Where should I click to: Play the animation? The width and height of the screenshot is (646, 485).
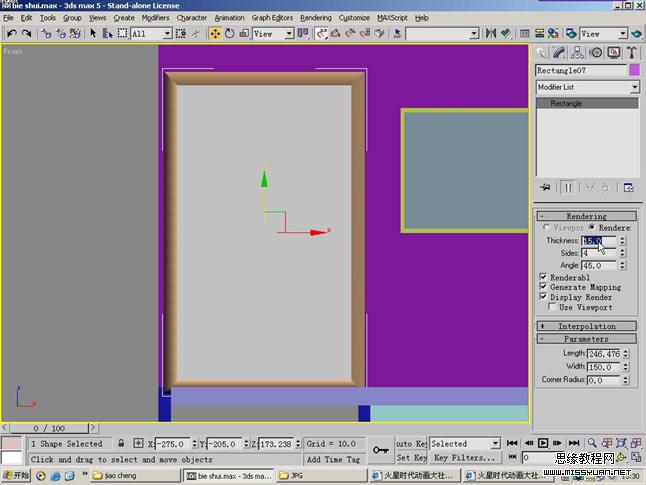[x=543, y=443]
